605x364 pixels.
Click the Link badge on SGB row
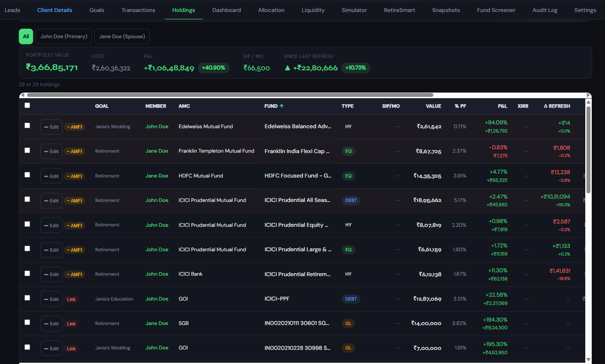tap(71, 324)
